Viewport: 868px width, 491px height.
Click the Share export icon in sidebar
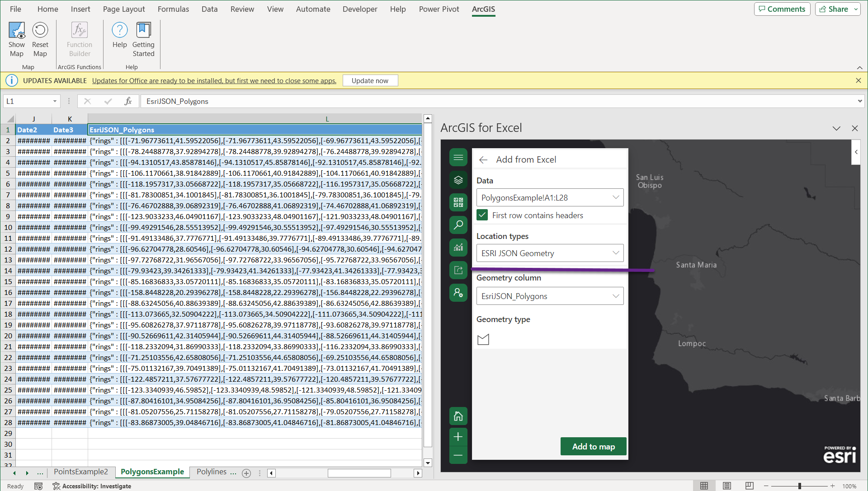(458, 270)
